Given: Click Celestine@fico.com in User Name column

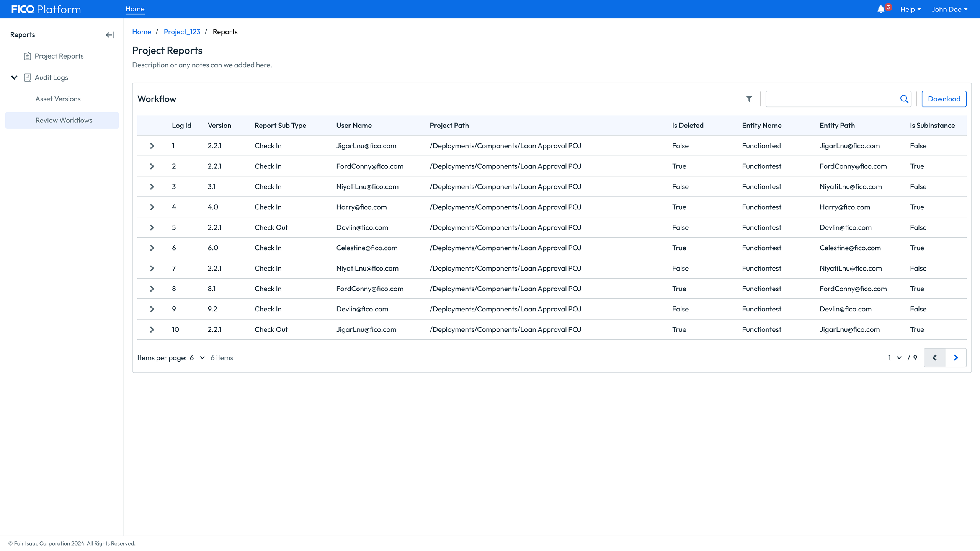Looking at the screenshot, I should [x=367, y=248].
